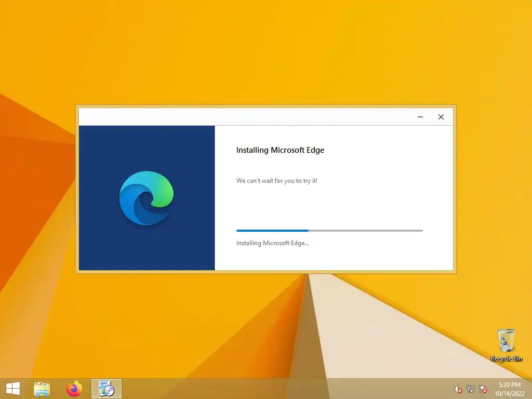Click the installation progress bar
The image size is (532, 399).
click(329, 231)
